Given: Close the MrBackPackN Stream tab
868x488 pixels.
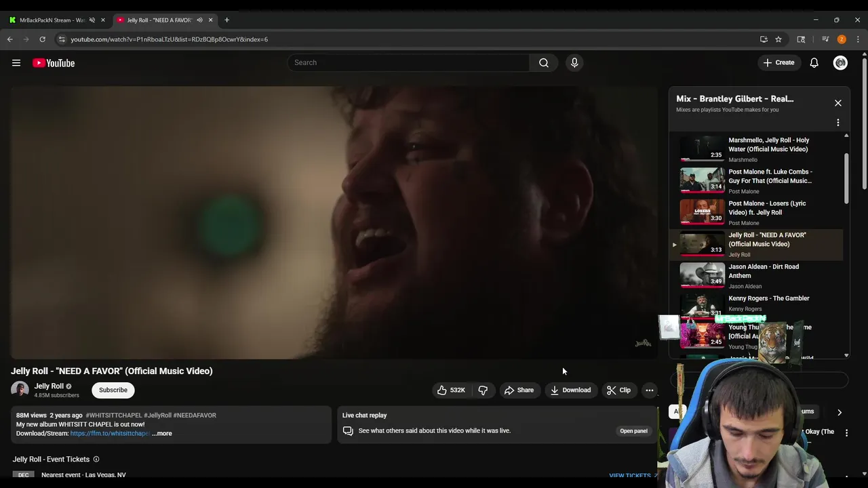Looking at the screenshot, I should (103, 20).
